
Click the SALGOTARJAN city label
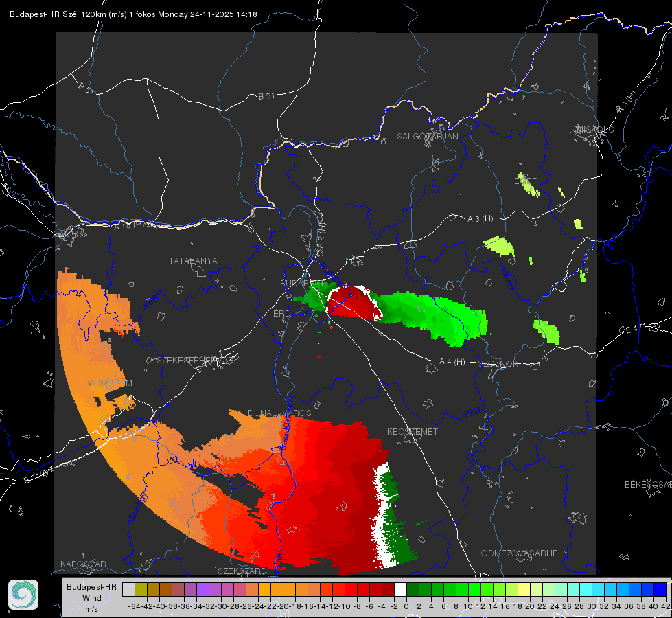[x=427, y=137]
